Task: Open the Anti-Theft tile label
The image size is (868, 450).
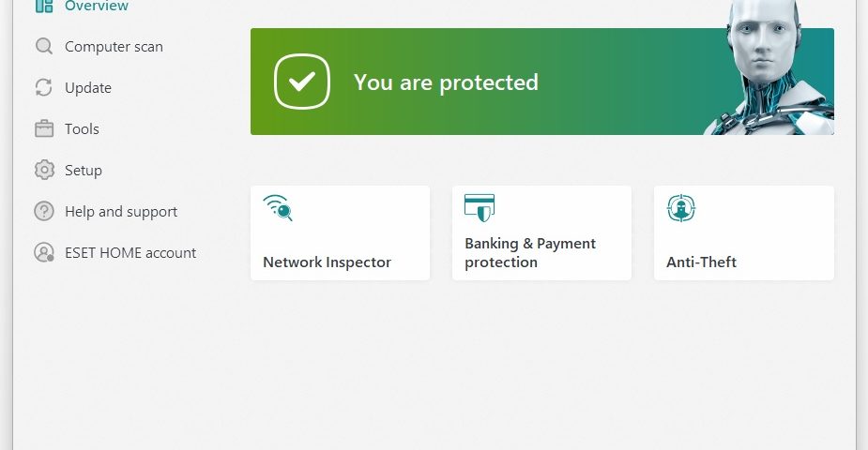Action: pyautogui.click(x=701, y=262)
